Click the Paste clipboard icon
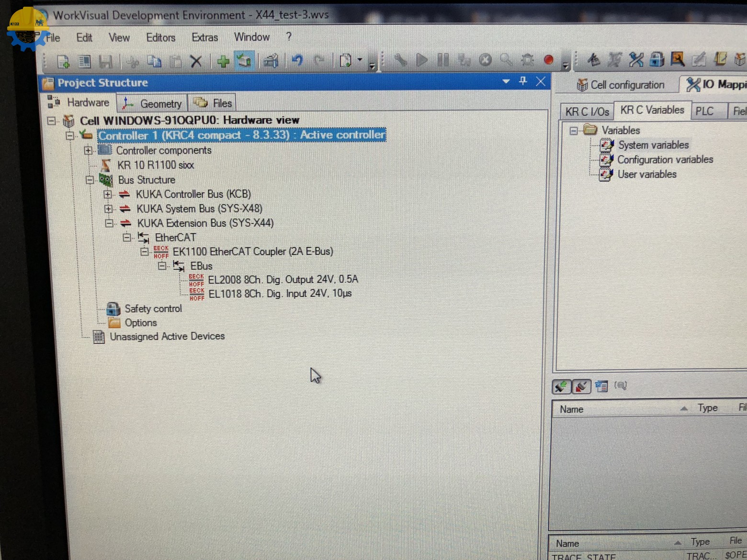 (x=176, y=61)
